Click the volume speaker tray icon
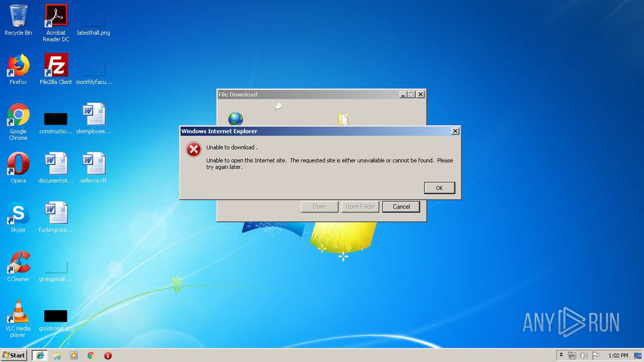This screenshot has height=362, width=644. pyautogui.click(x=584, y=355)
